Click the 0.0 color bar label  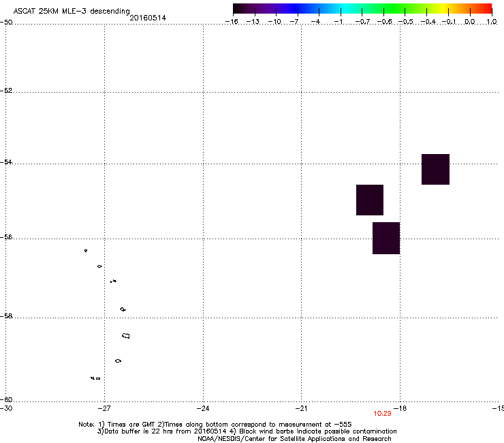click(470, 22)
